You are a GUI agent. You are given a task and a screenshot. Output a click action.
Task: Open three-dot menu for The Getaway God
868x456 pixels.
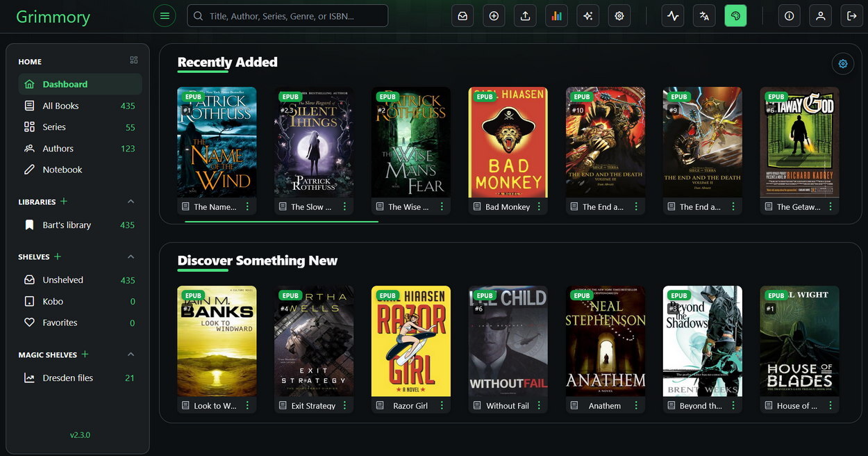tap(831, 206)
